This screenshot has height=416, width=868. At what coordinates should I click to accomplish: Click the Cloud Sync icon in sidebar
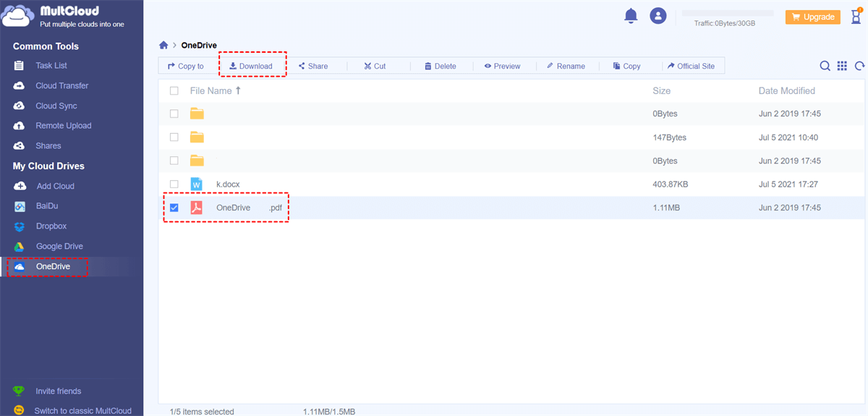pyautogui.click(x=20, y=106)
